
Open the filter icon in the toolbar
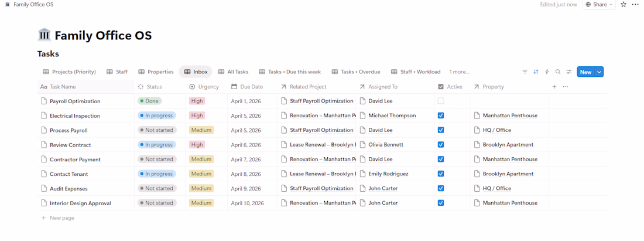pos(525,72)
